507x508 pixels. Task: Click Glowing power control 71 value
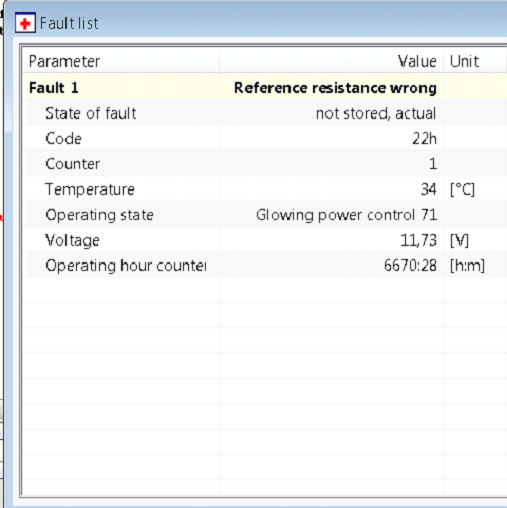tap(346, 215)
